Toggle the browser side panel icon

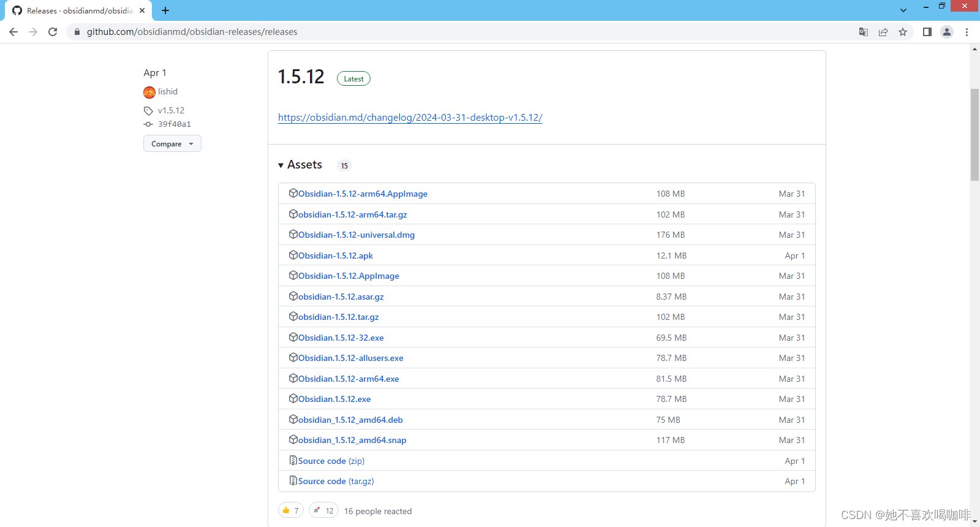tap(927, 32)
